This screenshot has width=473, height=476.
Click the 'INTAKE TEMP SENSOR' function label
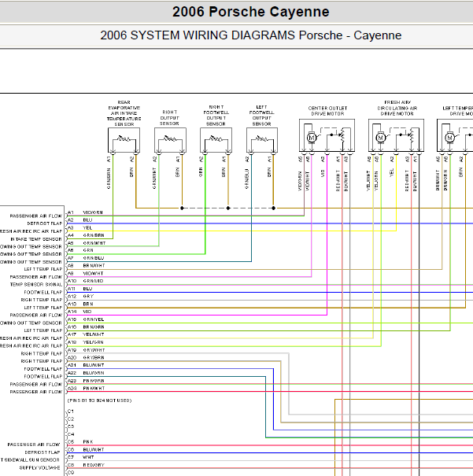pos(36,239)
